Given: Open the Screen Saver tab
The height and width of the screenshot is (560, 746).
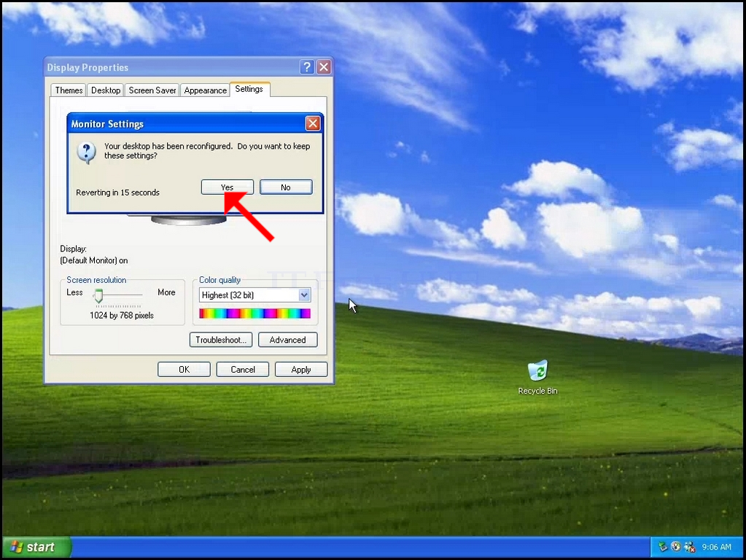Looking at the screenshot, I should click(x=152, y=90).
